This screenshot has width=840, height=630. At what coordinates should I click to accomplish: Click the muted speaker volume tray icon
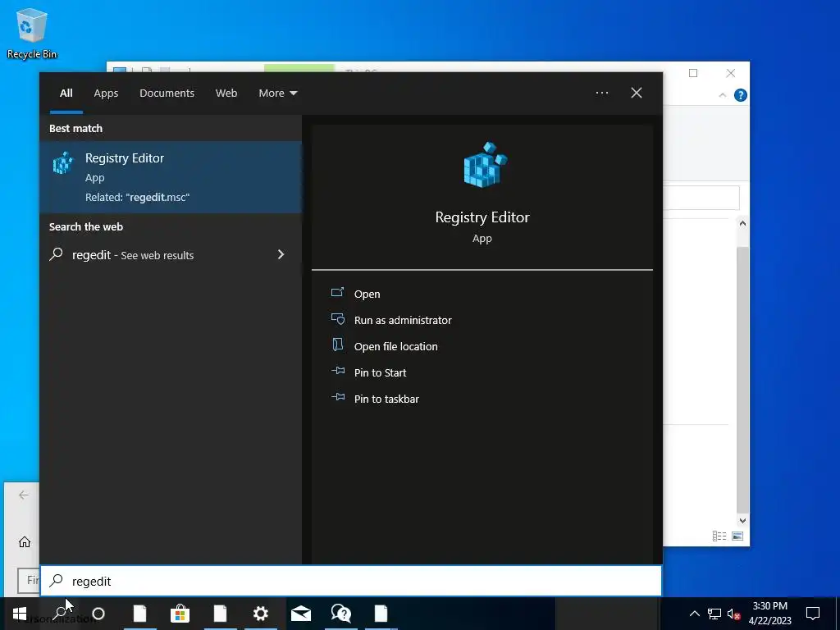734,614
